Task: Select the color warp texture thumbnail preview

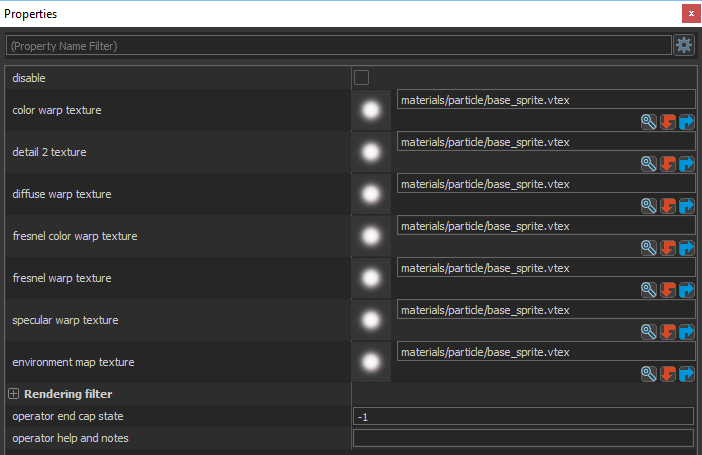Action: tap(371, 110)
